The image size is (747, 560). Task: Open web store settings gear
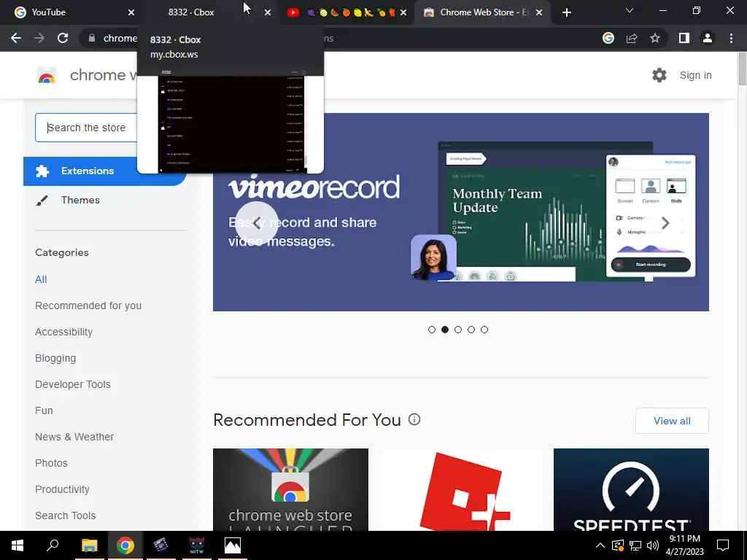pyautogui.click(x=659, y=75)
